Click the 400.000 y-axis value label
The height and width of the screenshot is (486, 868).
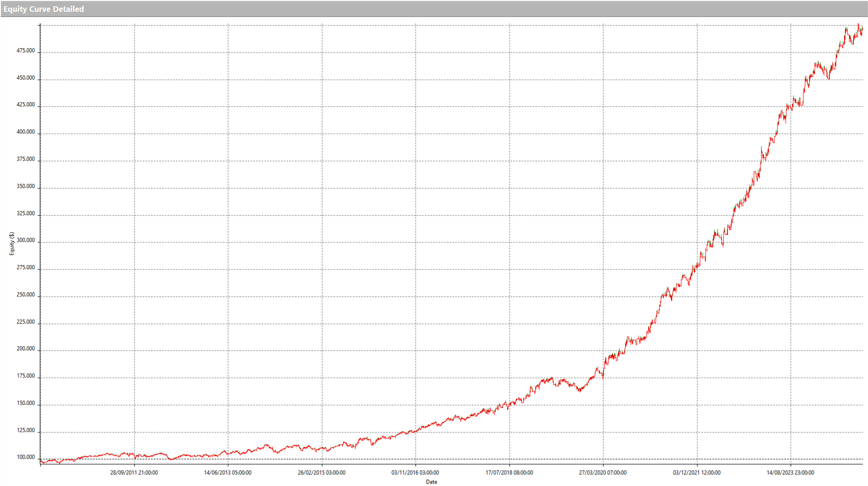26,132
